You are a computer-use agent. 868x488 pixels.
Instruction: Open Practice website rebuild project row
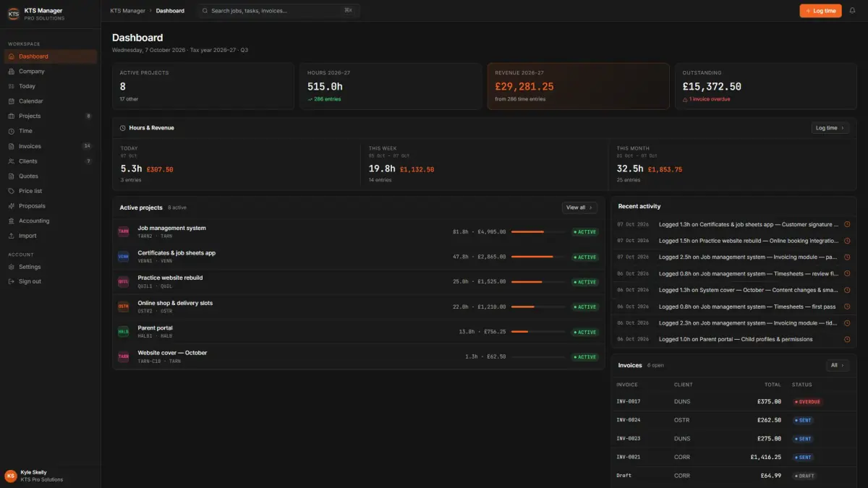tap(359, 281)
